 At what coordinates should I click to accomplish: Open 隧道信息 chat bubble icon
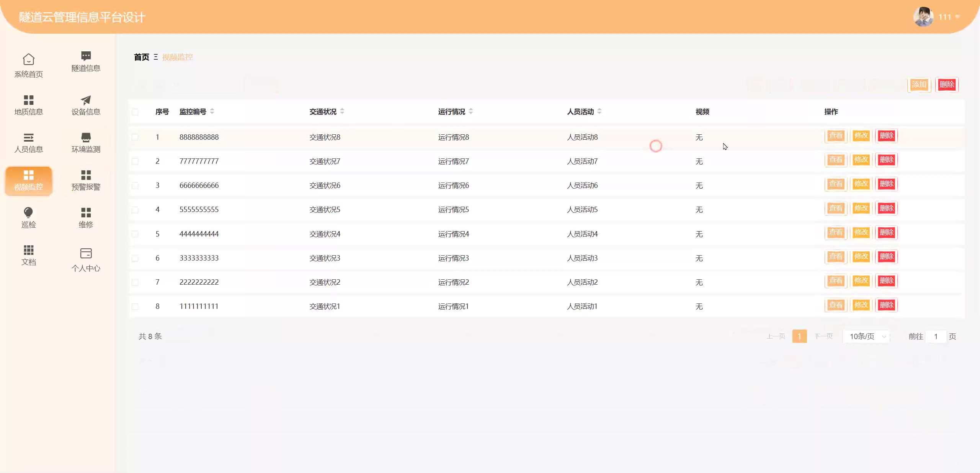click(x=86, y=56)
